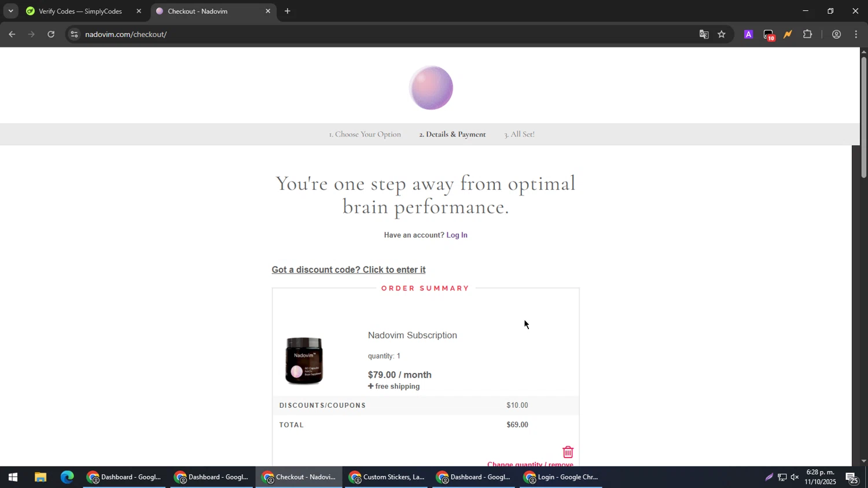Image resolution: width=868 pixels, height=488 pixels.
Task: Close the Verify Codes SimplyCodes tab
Action: [x=139, y=11]
